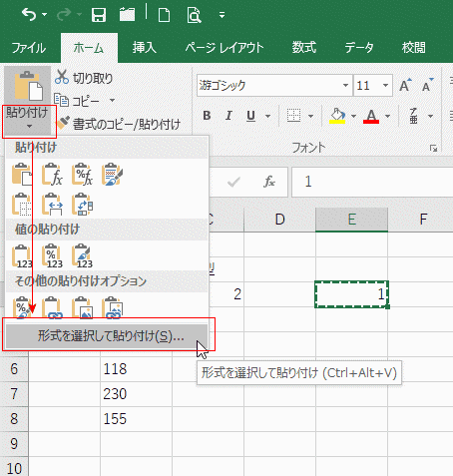Screen dimensions: 453x476
Task: Choose the paste values (123) icon
Action: (x=22, y=255)
